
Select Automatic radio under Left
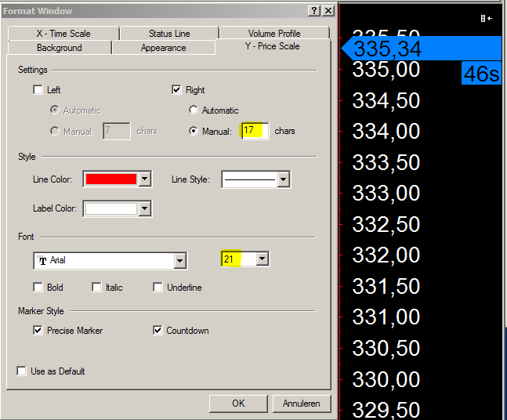[x=55, y=110]
